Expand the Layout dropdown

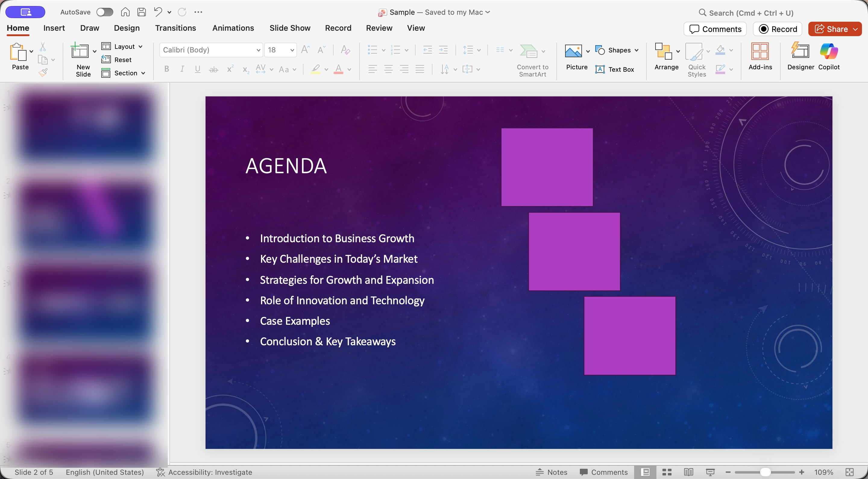[140, 46]
